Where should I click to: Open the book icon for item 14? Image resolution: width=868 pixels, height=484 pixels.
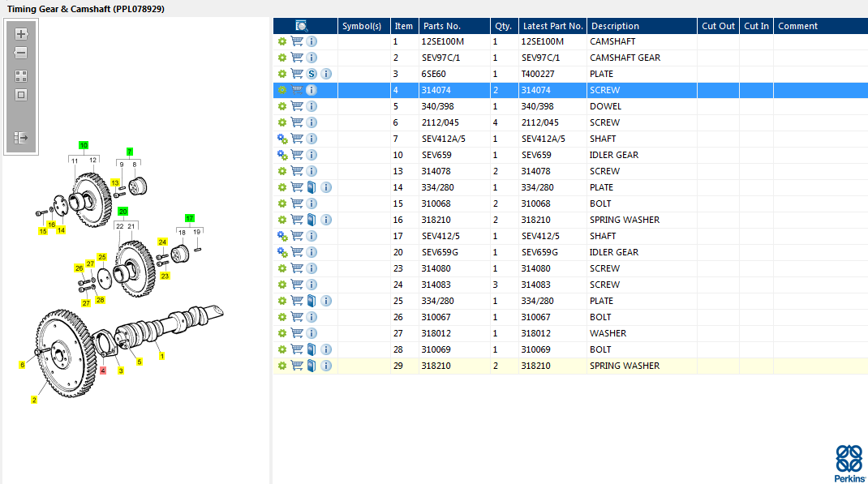pyautogui.click(x=312, y=187)
